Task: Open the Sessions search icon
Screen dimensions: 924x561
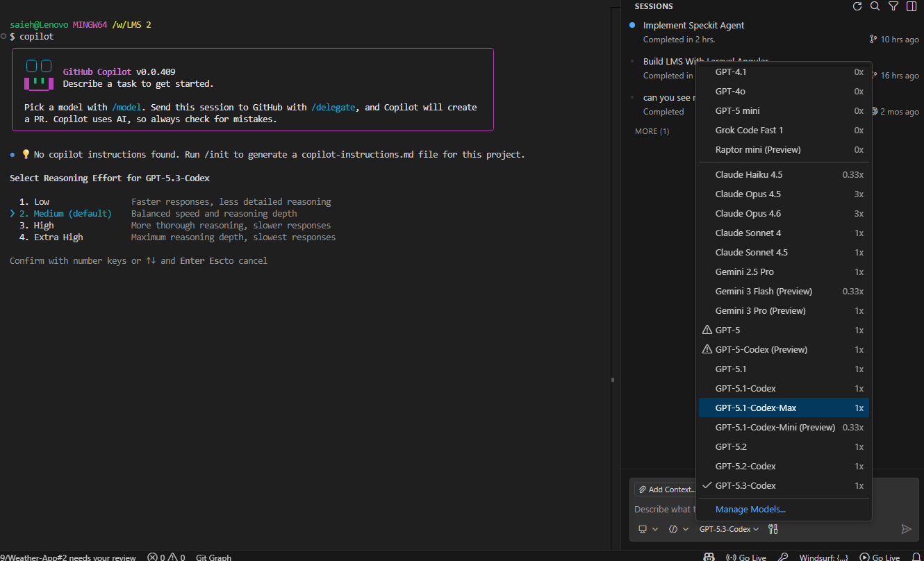Action: (875, 6)
